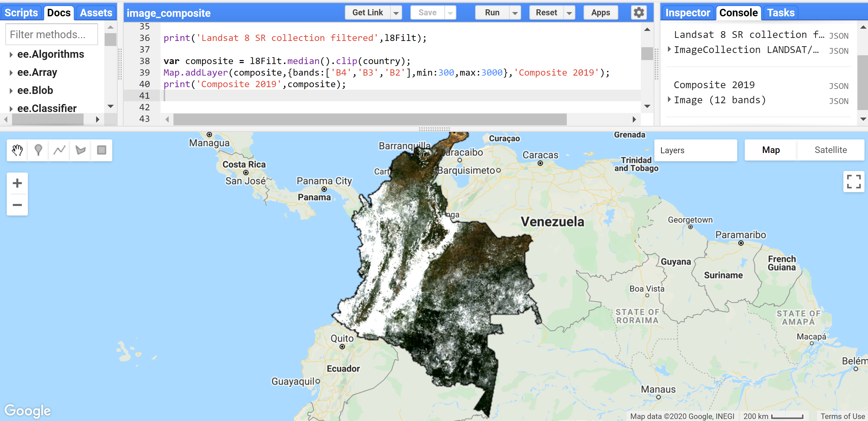The width and height of the screenshot is (868, 421).
Task: Open Get Link dropdown arrow
Action: point(396,13)
